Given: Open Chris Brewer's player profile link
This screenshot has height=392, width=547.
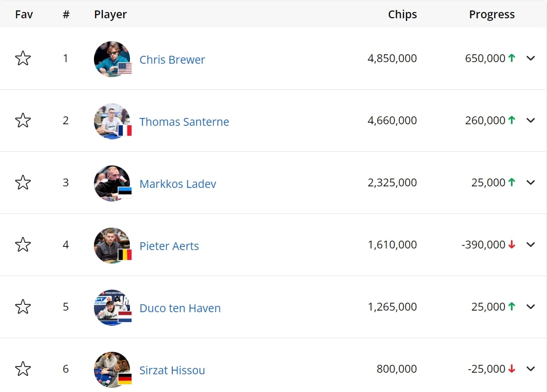Looking at the screenshot, I should pyautogui.click(x=172, y=60).
